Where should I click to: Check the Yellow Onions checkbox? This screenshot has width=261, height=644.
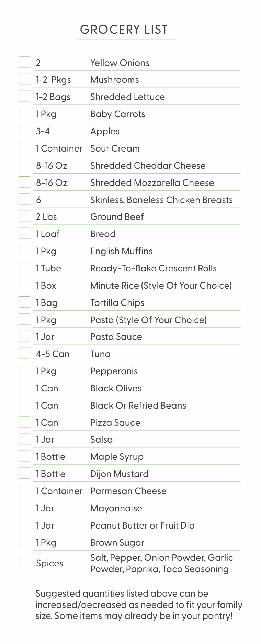[24, 62]
